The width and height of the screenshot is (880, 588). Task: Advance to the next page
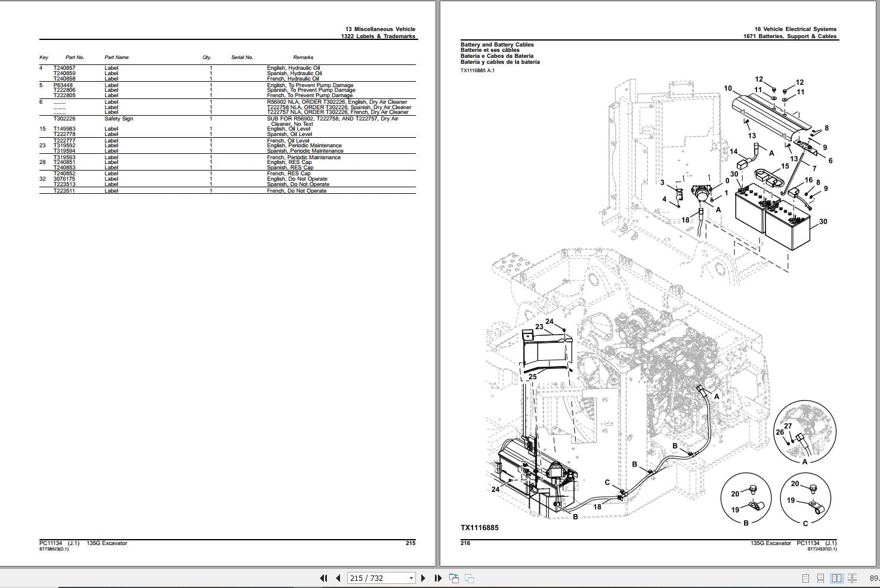(424, 578)
